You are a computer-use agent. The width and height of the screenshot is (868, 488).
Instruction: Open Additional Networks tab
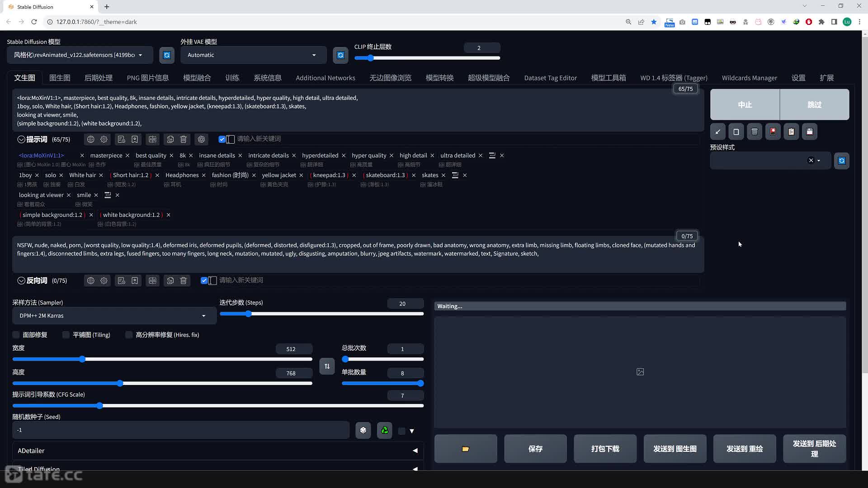click(325, 78)
